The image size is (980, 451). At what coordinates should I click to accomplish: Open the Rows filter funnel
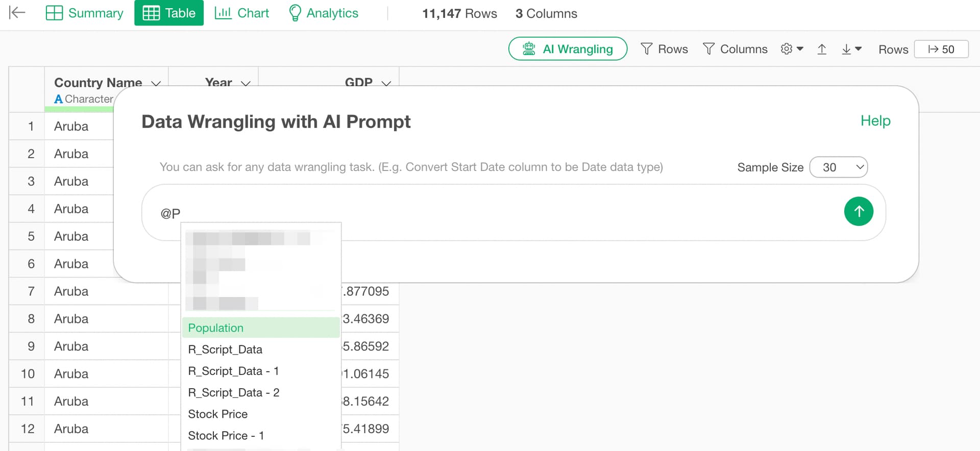pos(664,49)
